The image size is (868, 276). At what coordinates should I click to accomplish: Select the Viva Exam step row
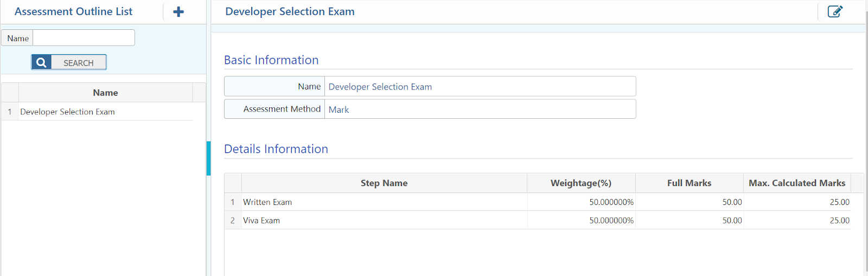pos(538,220)
